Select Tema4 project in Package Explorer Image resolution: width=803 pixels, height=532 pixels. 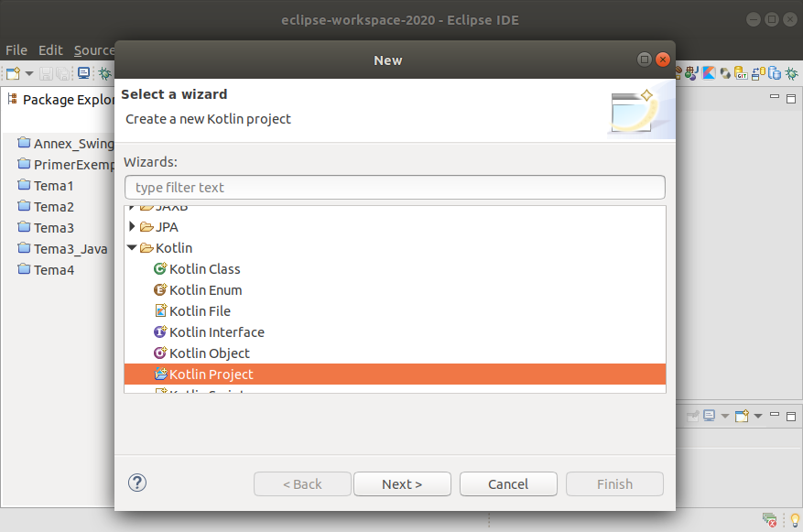[46, 269]
